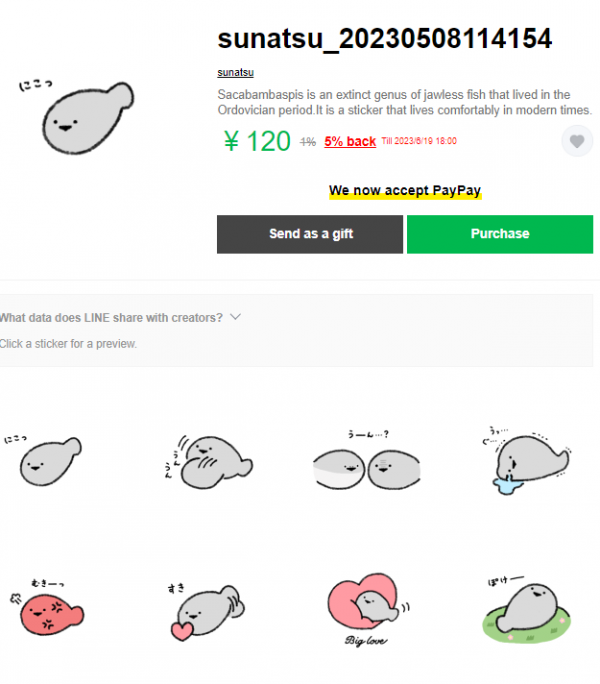Preview the drooling fish sticker
The image size is (600, 684).
pyautogui.click(x=528, y=460)
